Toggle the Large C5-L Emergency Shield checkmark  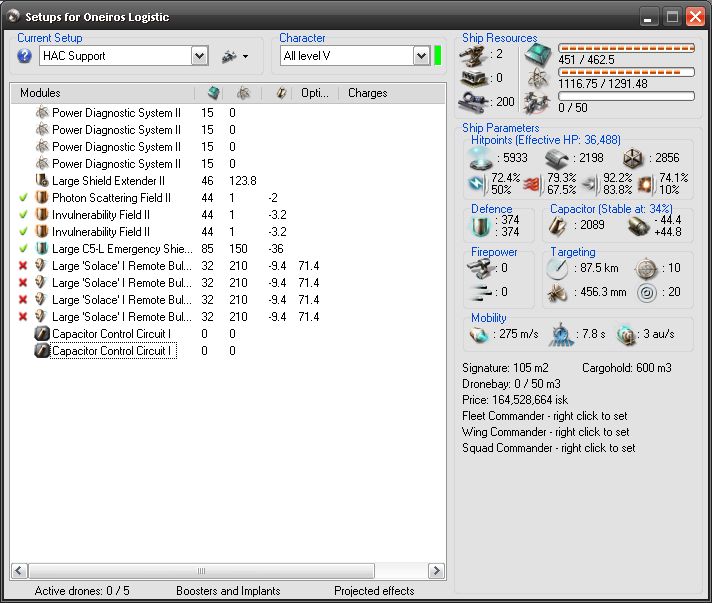(23, 249)
